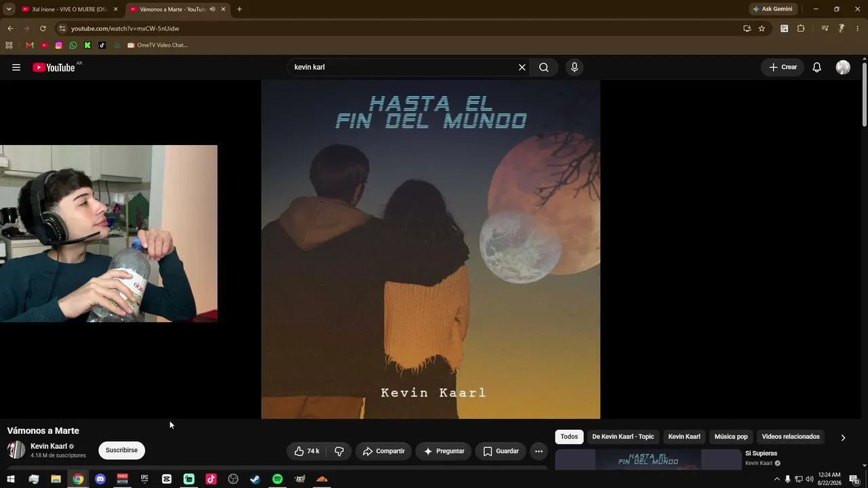Open Spotify from the taskbar
The image size is (868, 488).
(x=277, y=479)
